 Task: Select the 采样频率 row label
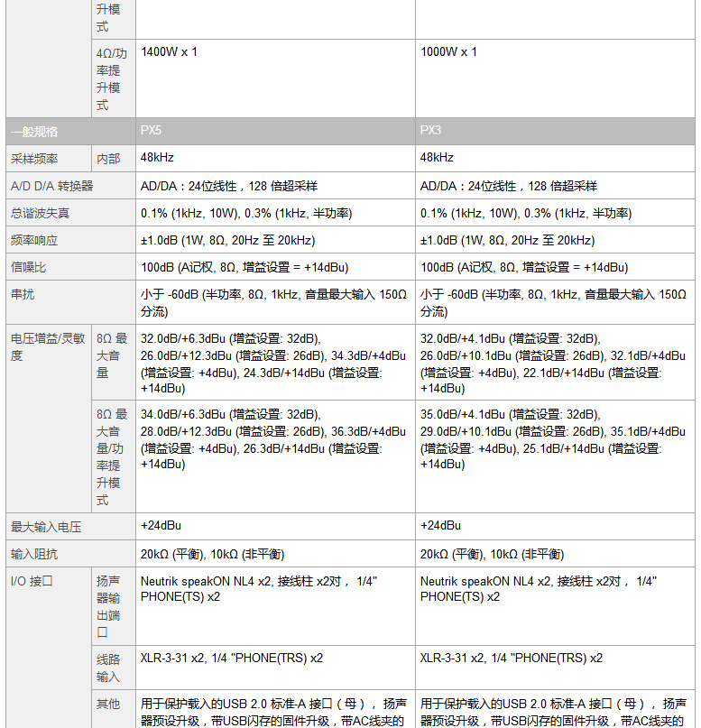click(x=49, y=159)
